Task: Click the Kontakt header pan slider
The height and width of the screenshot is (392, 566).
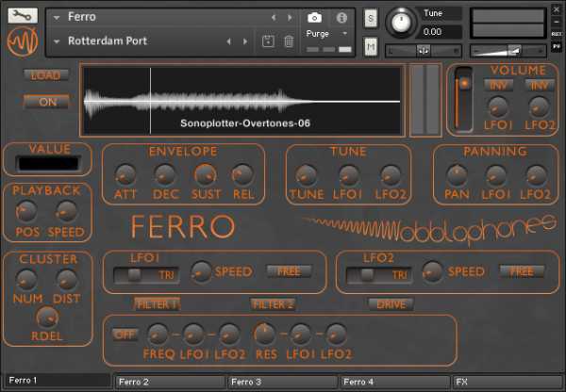Action: 424,51
